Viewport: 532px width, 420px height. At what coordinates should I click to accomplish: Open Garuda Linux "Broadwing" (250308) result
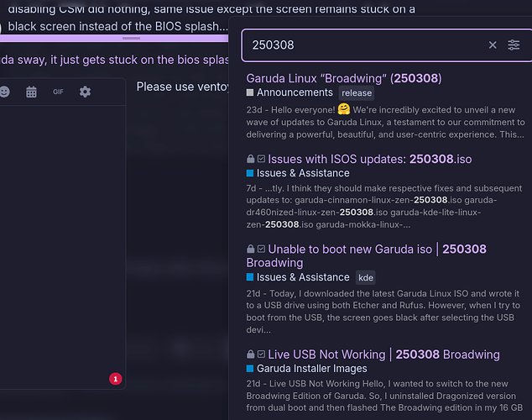tap(344, 78)
